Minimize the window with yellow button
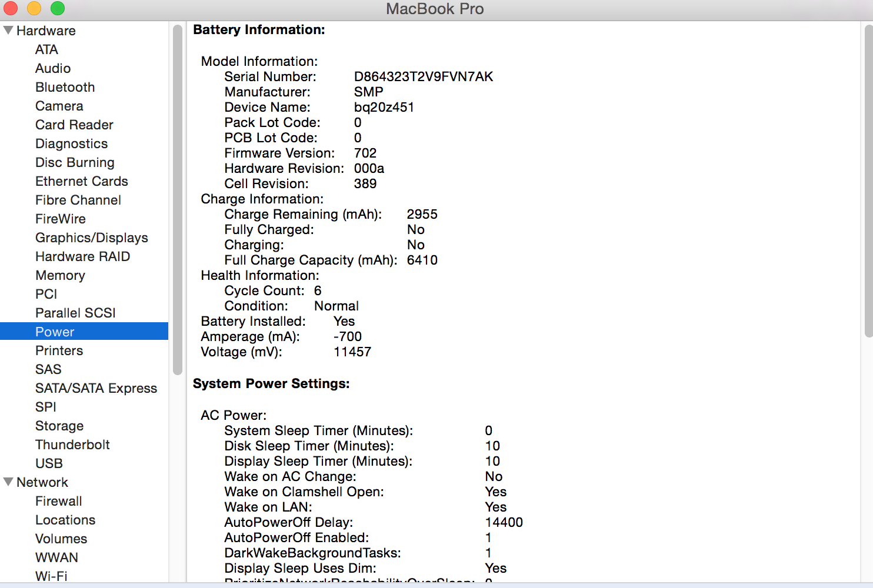The height and width of the screenshot is (588, 873). click(34, 8)
